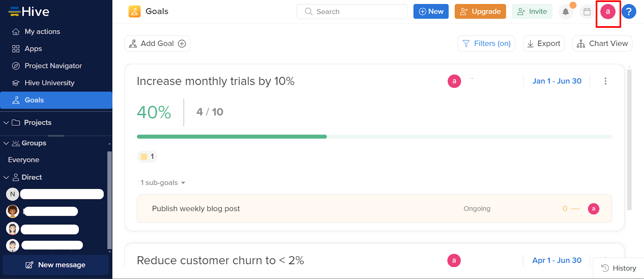The width and height of the screenshot is (644, 279).
Task: Collapse the Projects section chevron
Action: point(6,122)
